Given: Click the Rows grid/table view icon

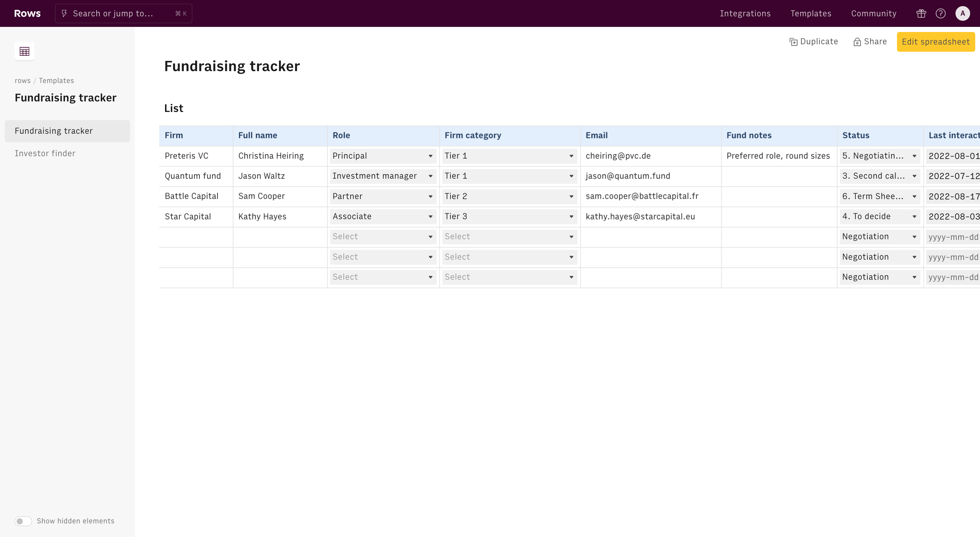Looking at the screenshot, I should tap(24, 51).
